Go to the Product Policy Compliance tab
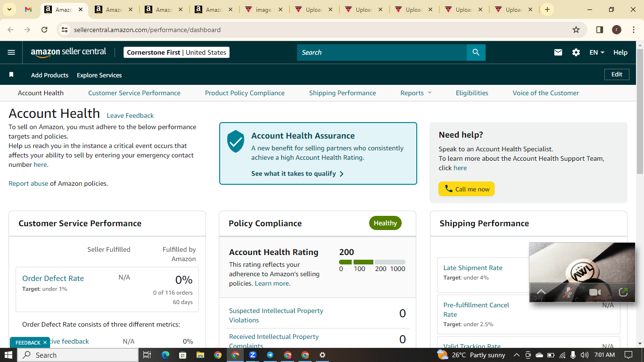The image size is (644, 362). click(245, 93)
